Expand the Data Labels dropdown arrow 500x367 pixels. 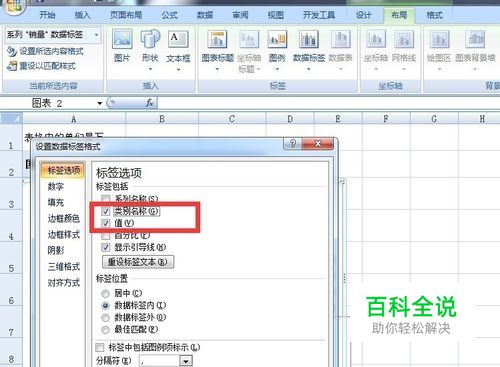pos(309,69)
